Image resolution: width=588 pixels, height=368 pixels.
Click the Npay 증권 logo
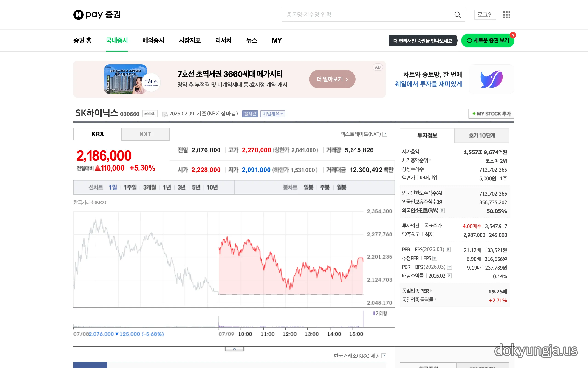[x=97, y=14]
